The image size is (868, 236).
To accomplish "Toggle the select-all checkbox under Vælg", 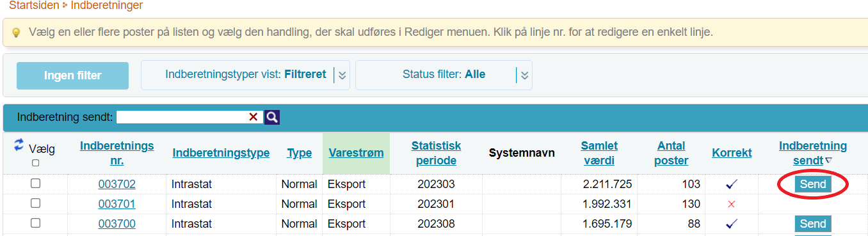I will (x=35, y=163).
